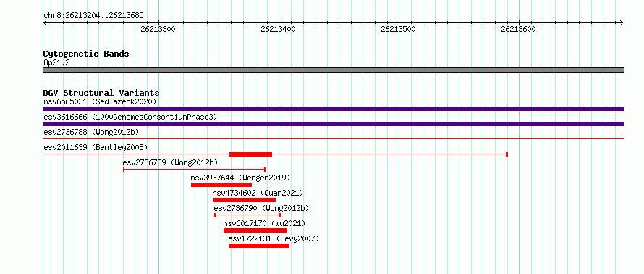Click the chr8:26213204..26213685 coordinates label
Viewport: 644px width, 274px height.
pos(93,16)
